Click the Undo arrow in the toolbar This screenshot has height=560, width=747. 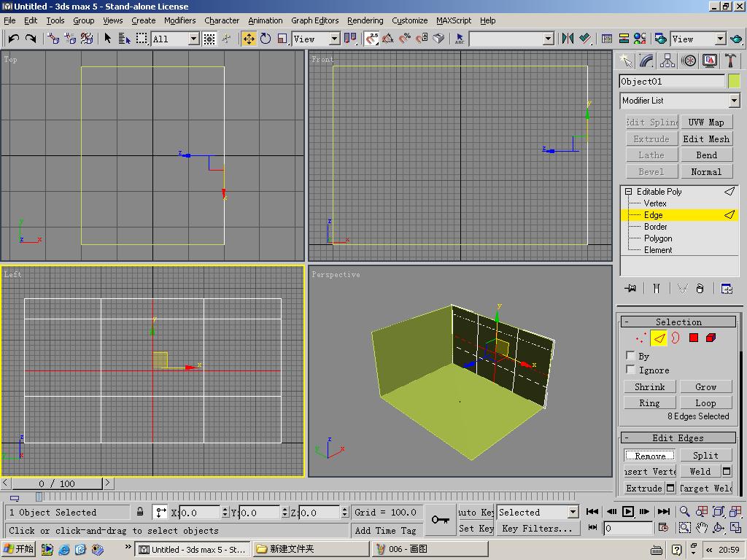click(x=13, y=39)
